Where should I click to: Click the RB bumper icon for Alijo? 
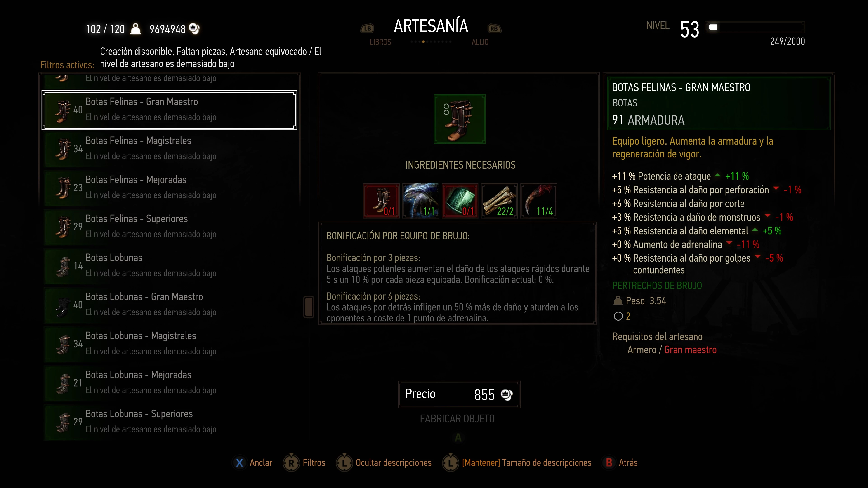[494, 29]
